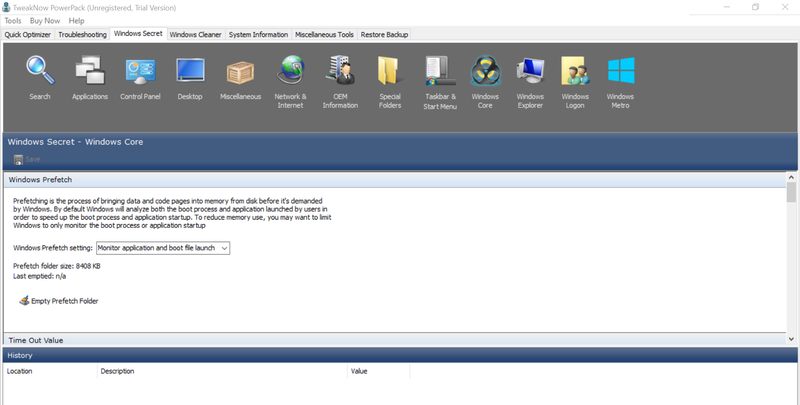Select the Windows Metro icon
This screenshot has width=800, height=405.
tap(621, 70)
